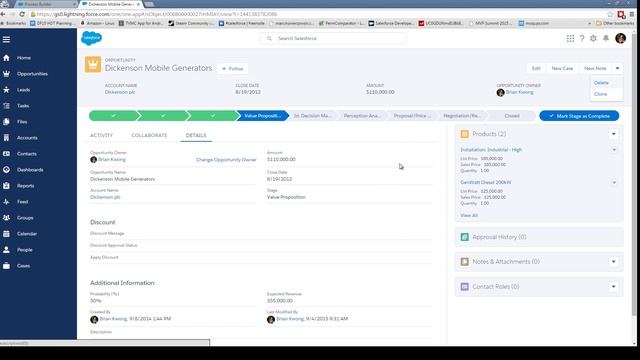
Task: Select the Value Proposition stage in path
Action: click(262, 116)
